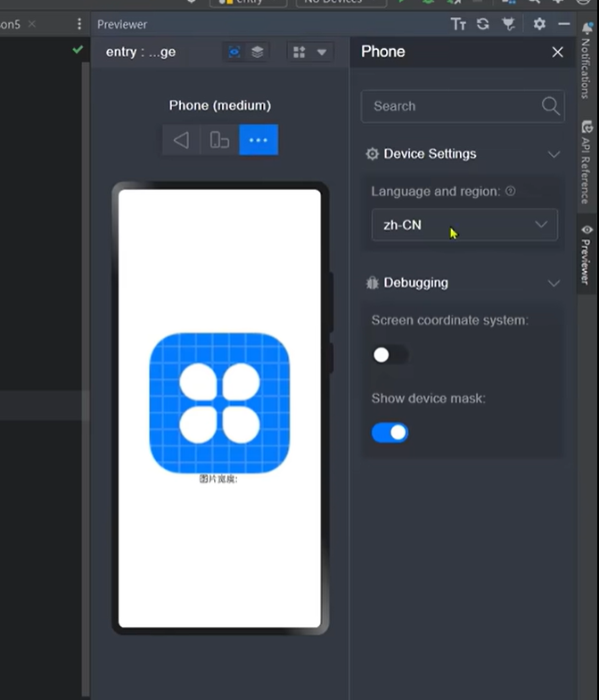This screenshot has height=700, width=599.
Task: Collapse the Device Settings section
Action: pos(554,154)
